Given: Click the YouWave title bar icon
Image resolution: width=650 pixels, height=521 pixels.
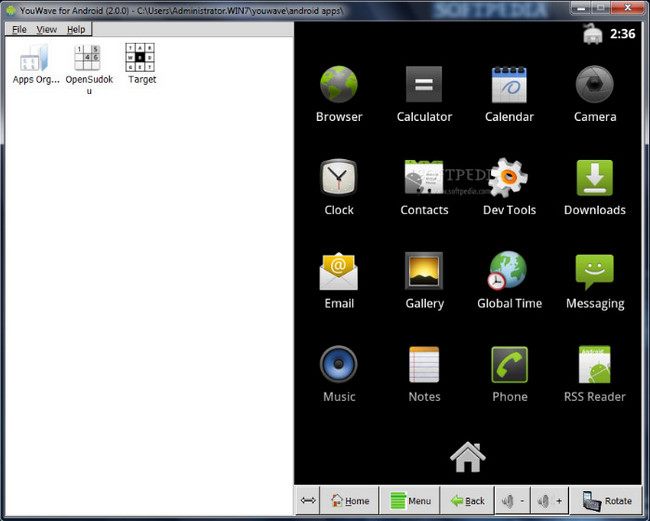Looking at the screenshot, I should click(x=11, y=10).
